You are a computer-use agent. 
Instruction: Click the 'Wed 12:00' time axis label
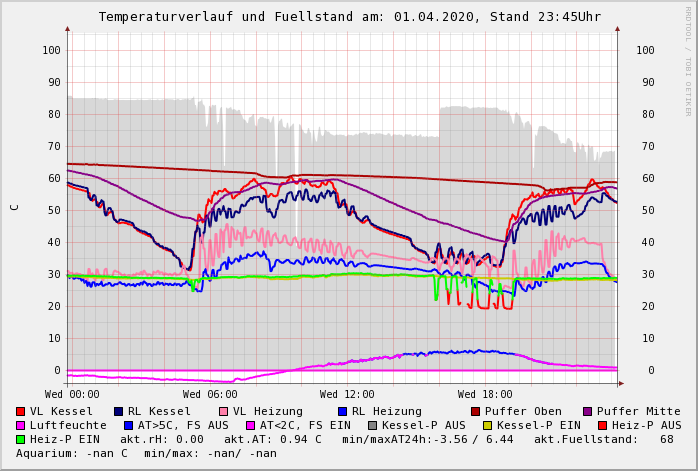pyautogui.click(x=347, y=394)
